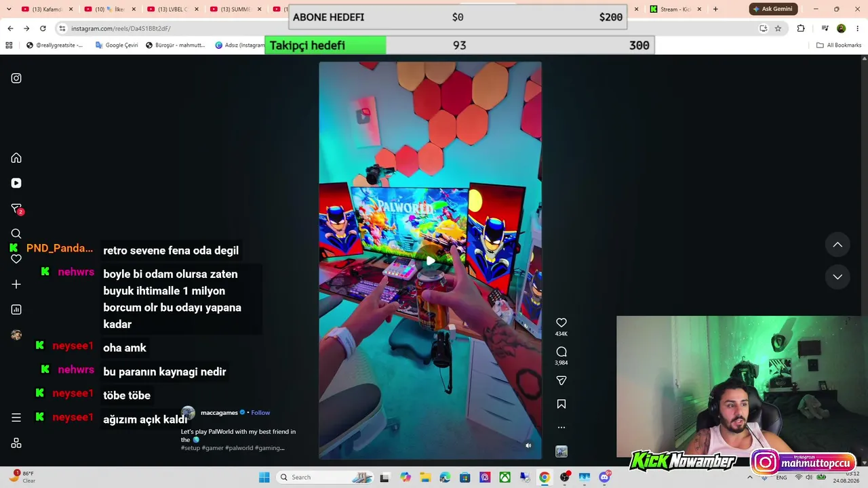
Task: Go forward with the browser forward arrow
Action: coord(26,28)
